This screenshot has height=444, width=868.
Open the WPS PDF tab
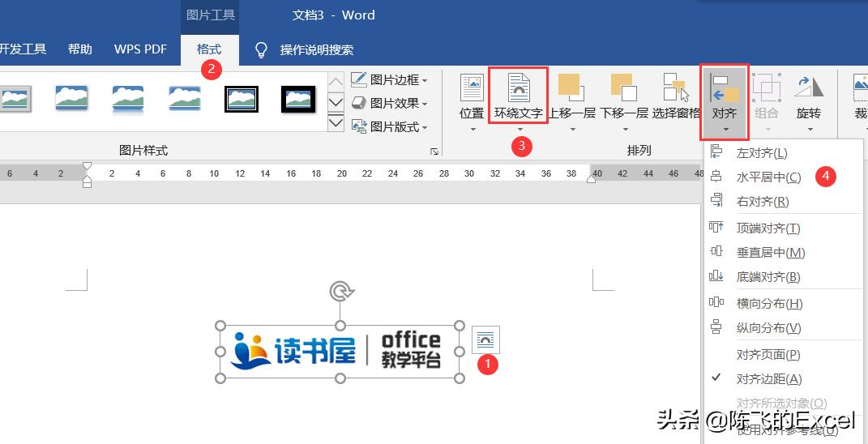pos(140,49)
